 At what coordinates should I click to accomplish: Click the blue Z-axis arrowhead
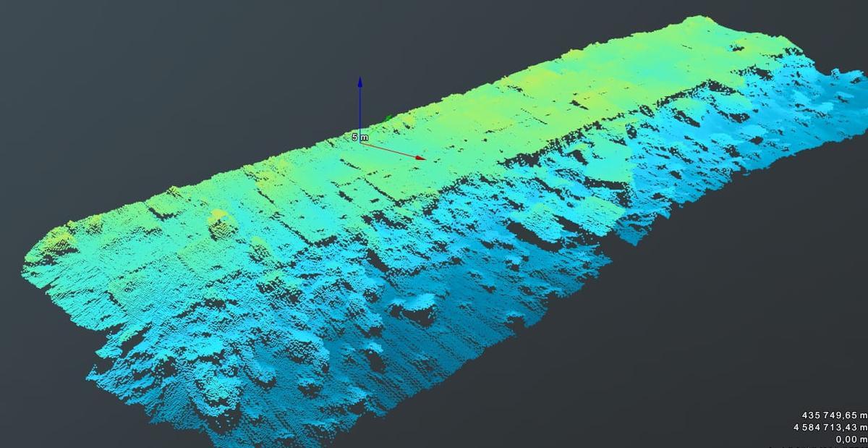[359, 83]
